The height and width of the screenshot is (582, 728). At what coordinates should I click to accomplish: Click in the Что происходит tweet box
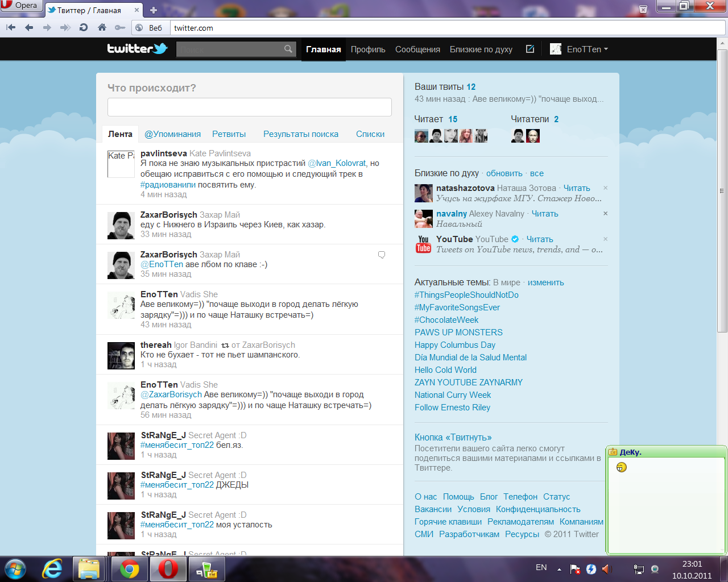[x=250, y=107]
